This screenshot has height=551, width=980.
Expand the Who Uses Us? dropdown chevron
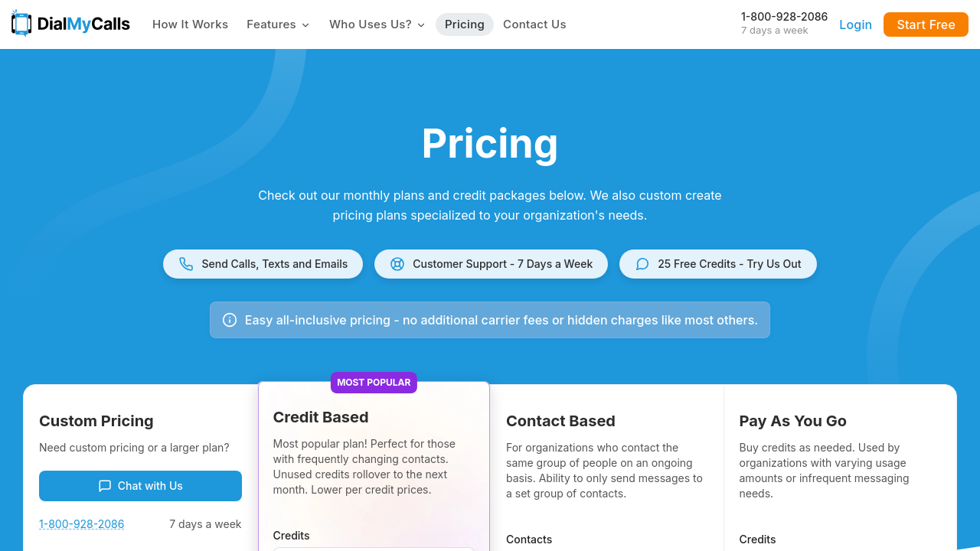click(421, 25)
